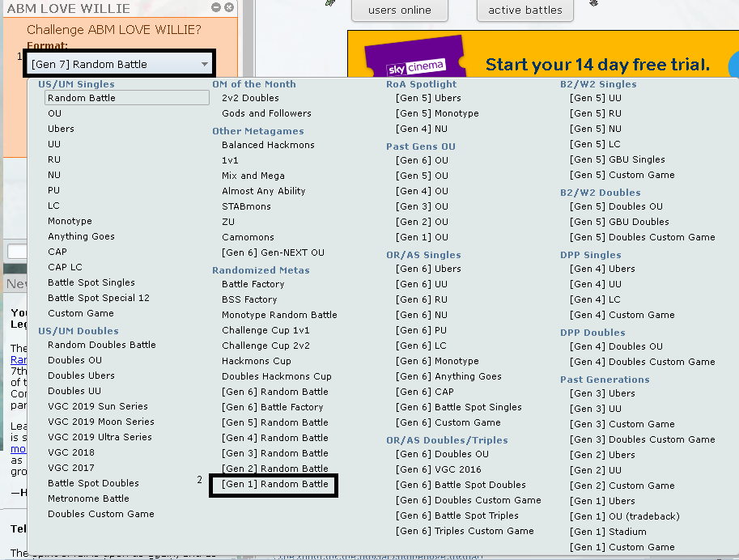Pick the [Gen 3] Random Battle format
This screenshot has width=739, height=560.
point(274,453)
